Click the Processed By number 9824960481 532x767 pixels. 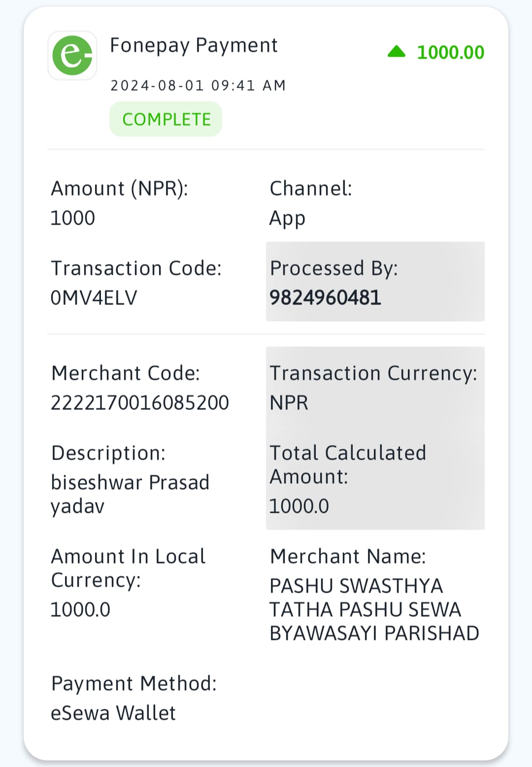(x=326, y=298)
